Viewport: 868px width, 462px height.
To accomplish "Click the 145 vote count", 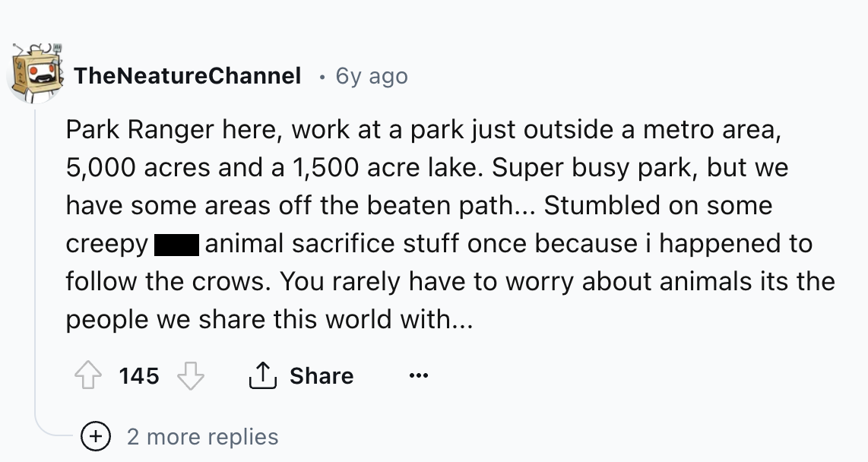I will (139, 376).
